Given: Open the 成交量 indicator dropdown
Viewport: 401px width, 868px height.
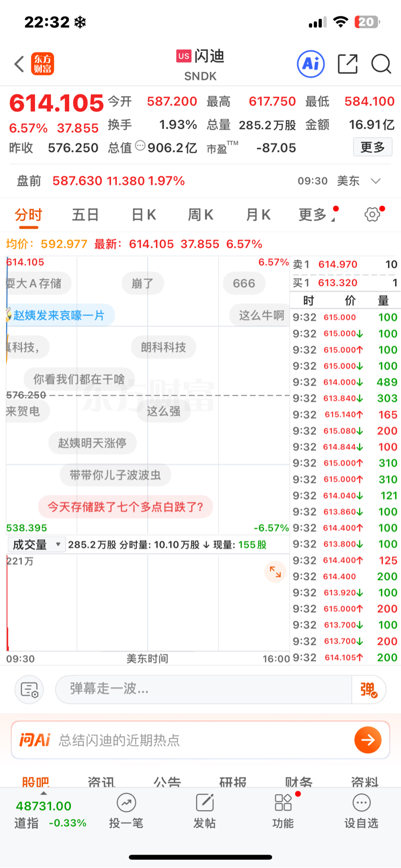Looking at the screenshot, I should pyautogui.click(x=37, y=544).
